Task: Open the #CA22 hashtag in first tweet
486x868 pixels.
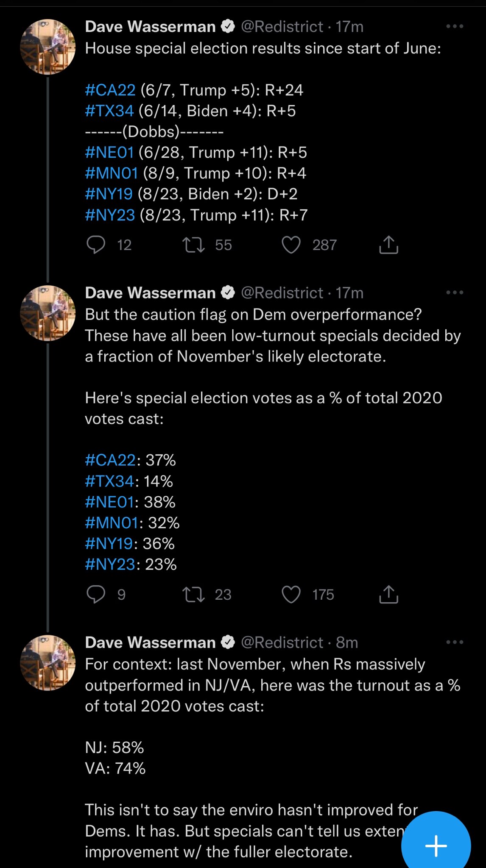Action: (110, 90)
